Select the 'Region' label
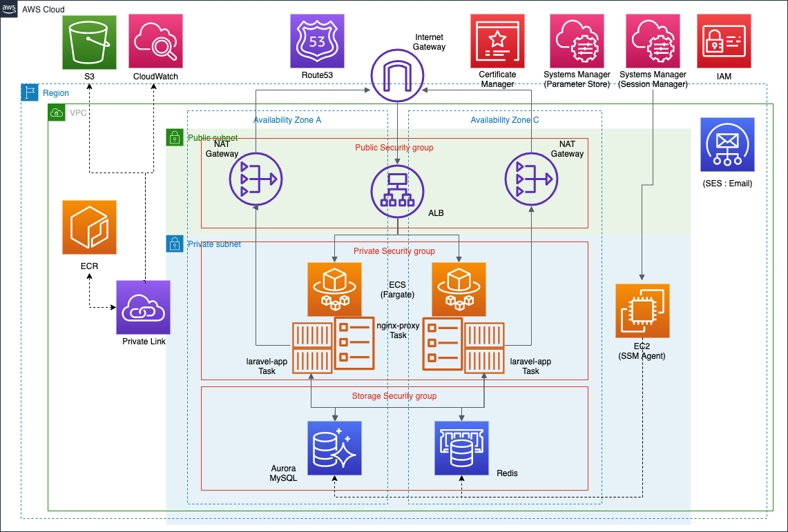Image resolution: width=788 pixels, height=532 pixels. (x=56, y=93)
